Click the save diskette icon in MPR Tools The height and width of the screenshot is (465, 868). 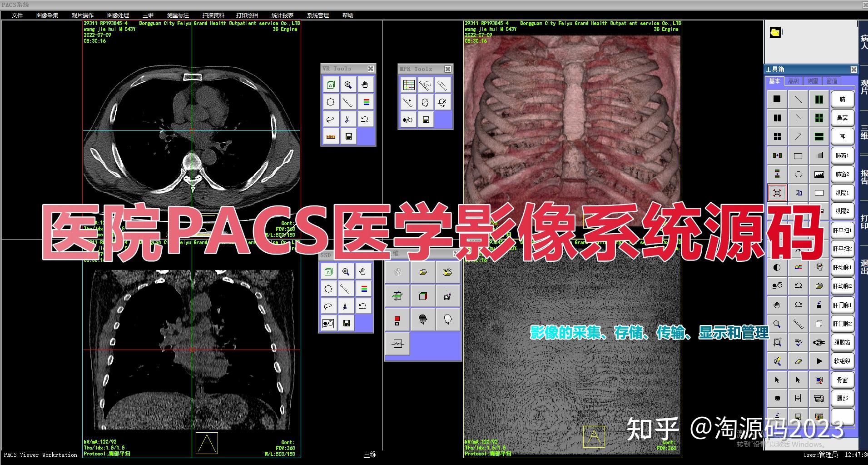click(426, 120)
